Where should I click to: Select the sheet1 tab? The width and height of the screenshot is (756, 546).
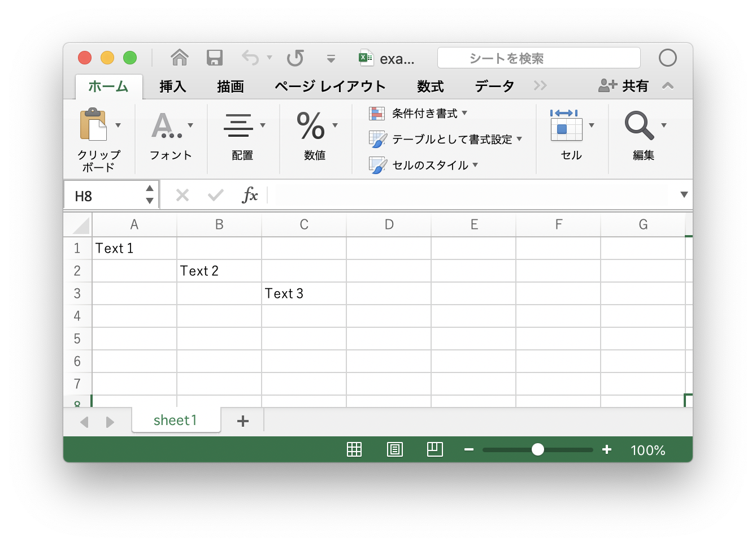(x=176, y=420)
